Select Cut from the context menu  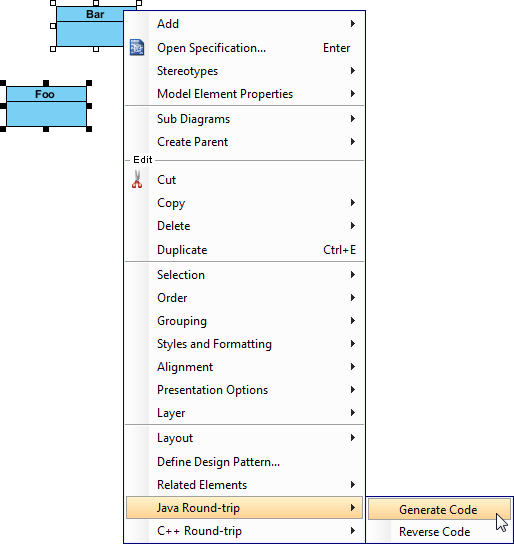244,180
